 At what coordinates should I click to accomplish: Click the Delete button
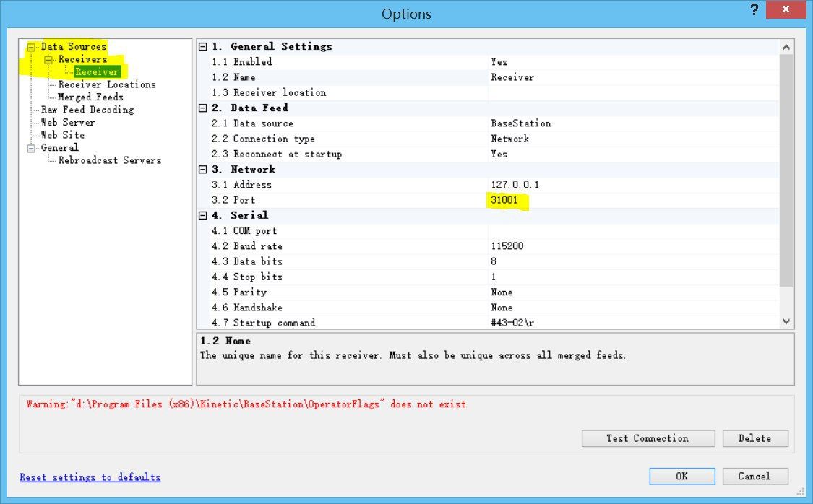(x=754, y=438)
